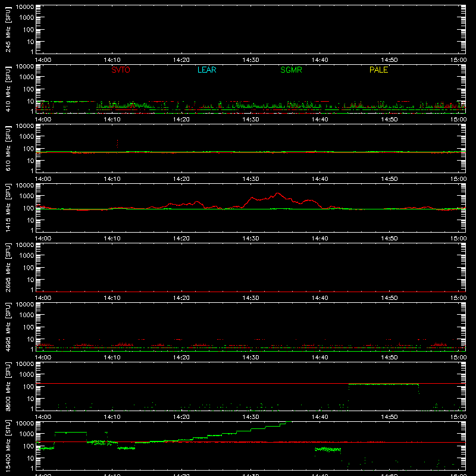Click the 10 tick label on the 4995 MHz axis
This screenshot has height=476, width=476.
tap(30, 339)
